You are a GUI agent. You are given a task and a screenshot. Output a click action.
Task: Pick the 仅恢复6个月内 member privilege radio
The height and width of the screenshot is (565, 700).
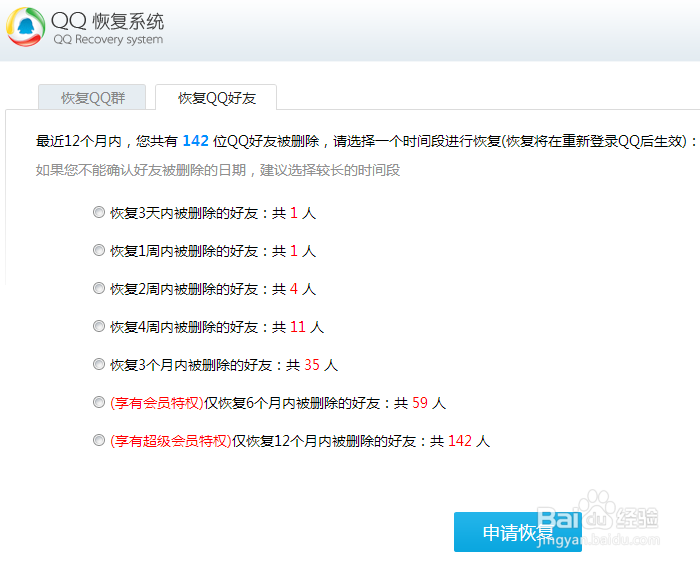point(99,402)
